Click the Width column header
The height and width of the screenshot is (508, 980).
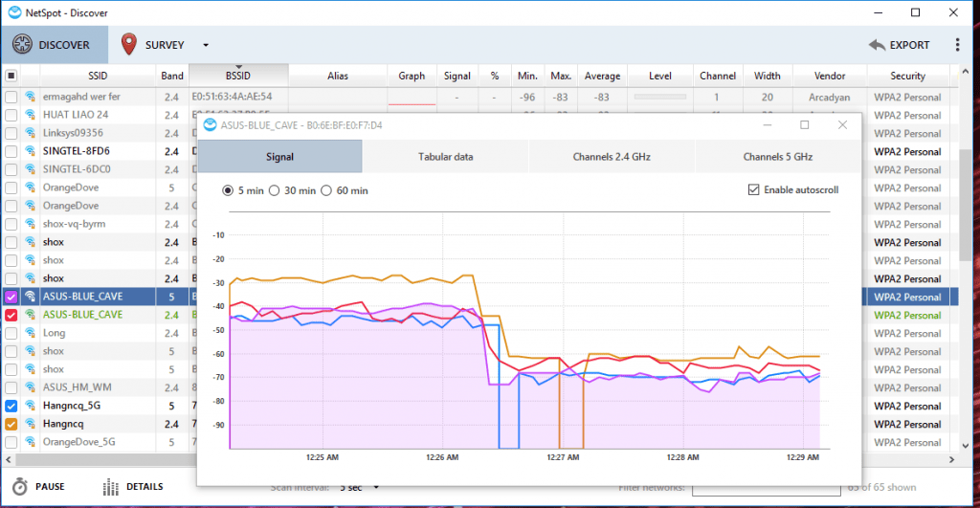pyautogui.click(x=767, y=76)
